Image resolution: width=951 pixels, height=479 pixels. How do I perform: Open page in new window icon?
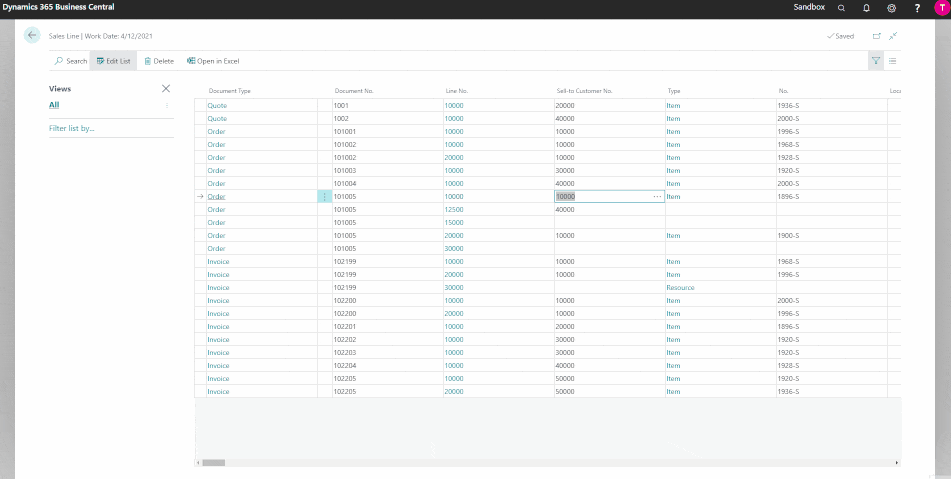(x=876, y=36)
